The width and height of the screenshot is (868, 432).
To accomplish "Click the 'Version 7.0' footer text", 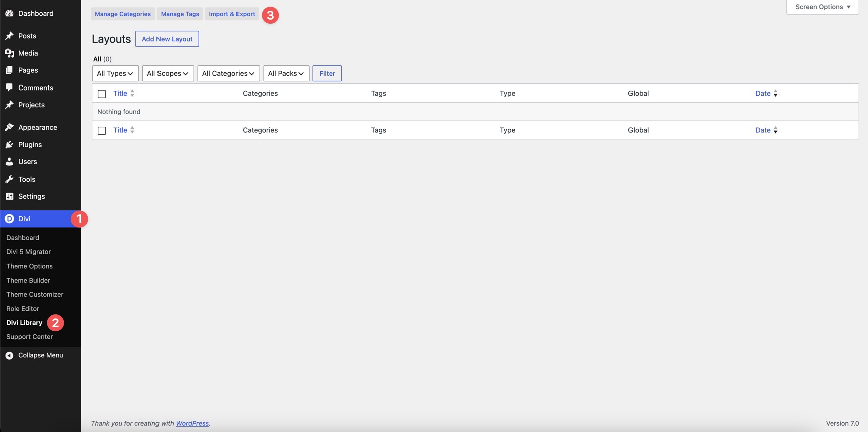I will [x=842, y=423].
